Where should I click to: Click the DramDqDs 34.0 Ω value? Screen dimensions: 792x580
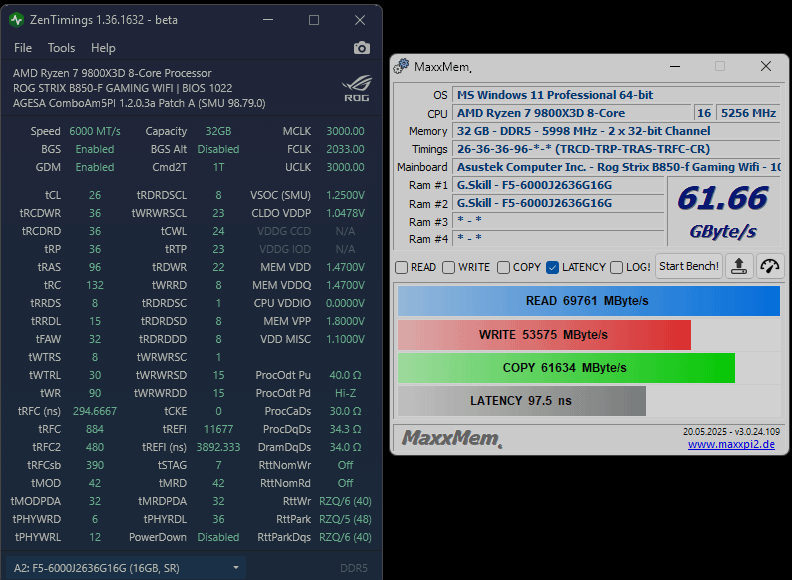click(345, 448)
